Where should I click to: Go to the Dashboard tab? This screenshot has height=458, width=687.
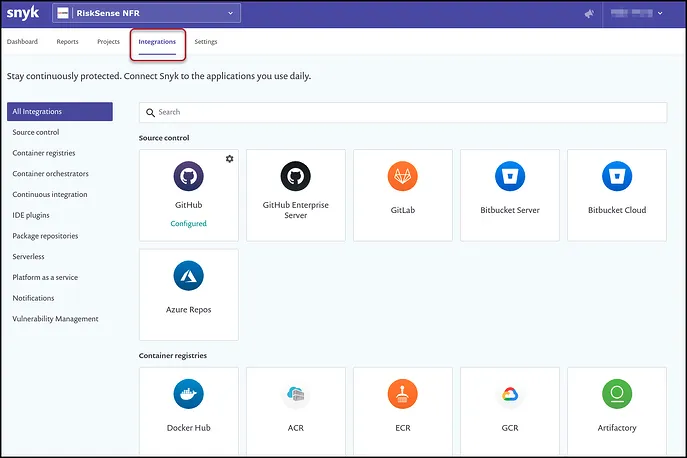22,42
